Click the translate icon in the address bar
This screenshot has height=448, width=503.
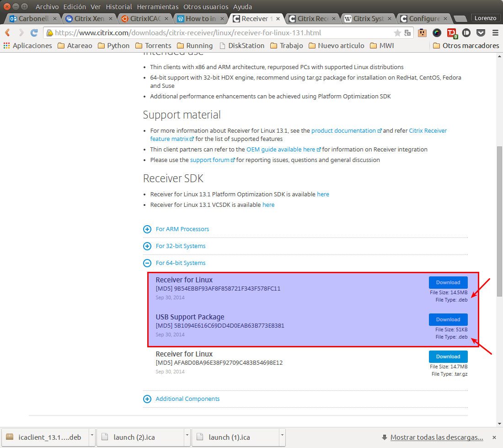(408, 33)
